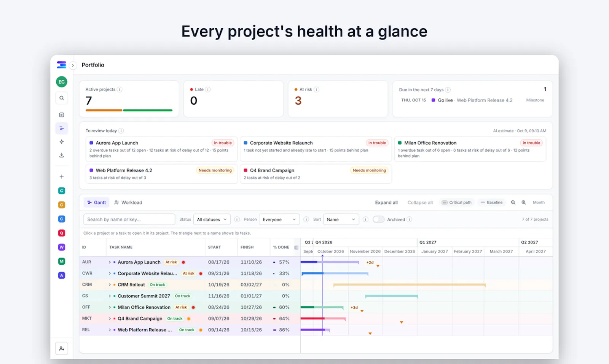Expand the sidebar with arrow button
The height and width of the screenshot is (364, 609).
pyautogui.click(x=73, y=65)
